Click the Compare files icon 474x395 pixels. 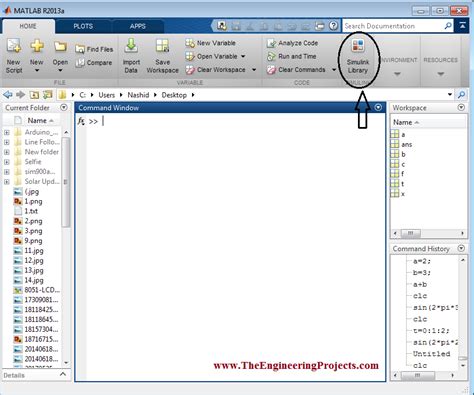coord(80,63)
